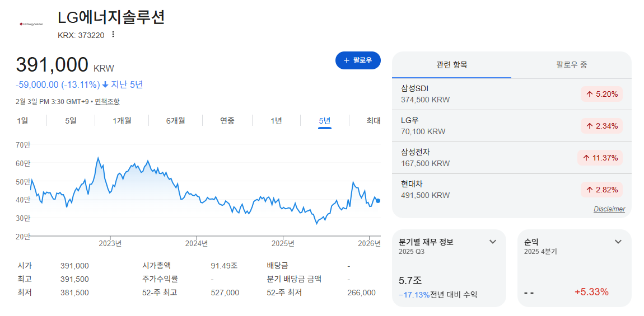
Task: Click the 팔로우 follow button
Action: click(358, 60)
